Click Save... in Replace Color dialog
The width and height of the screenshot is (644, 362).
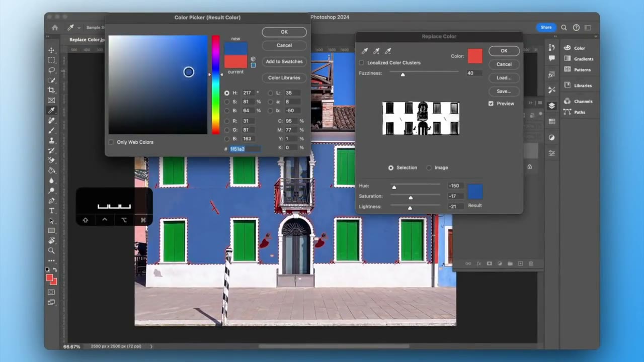tap(504, 91)
